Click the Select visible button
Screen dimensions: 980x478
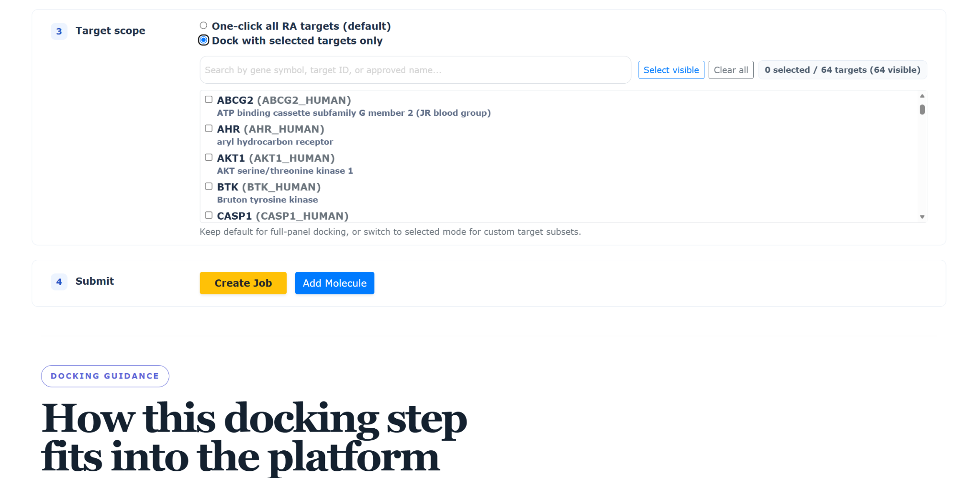671,70
